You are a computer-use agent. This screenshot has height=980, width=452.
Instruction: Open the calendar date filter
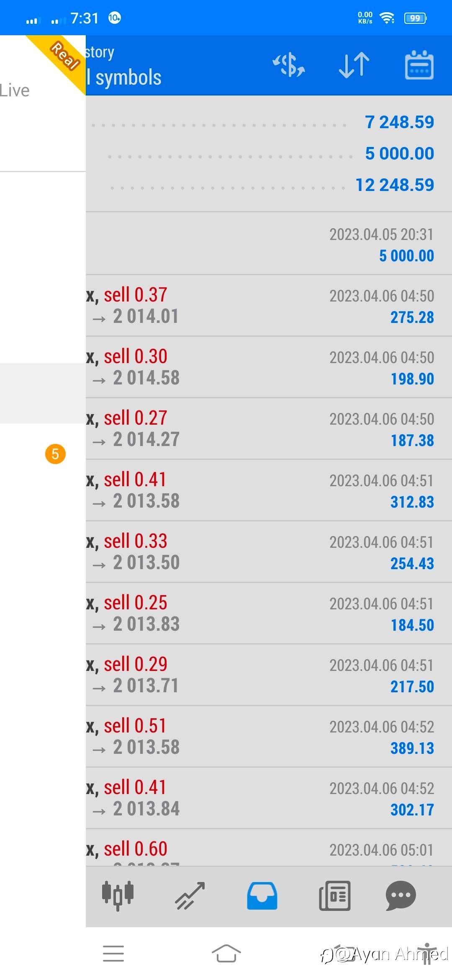(x=419, y=65)
